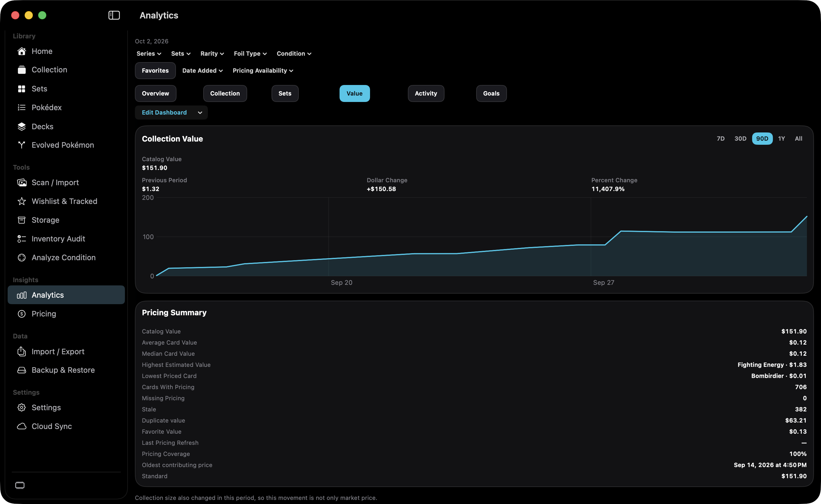Expand the Date Added dropdown
Viewport: 821px width, 504px height.
click(x=202, y=71)
